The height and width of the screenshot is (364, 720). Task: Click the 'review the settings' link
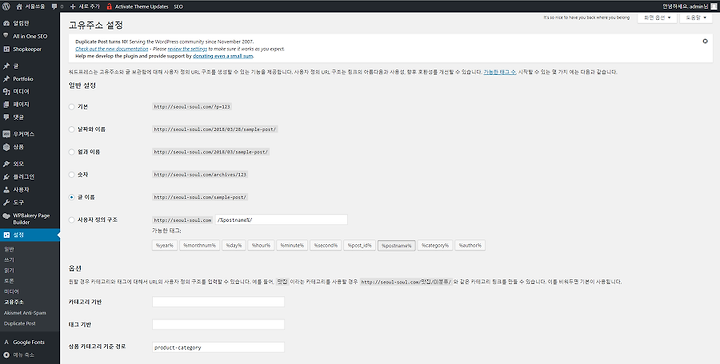coord(187,49)
